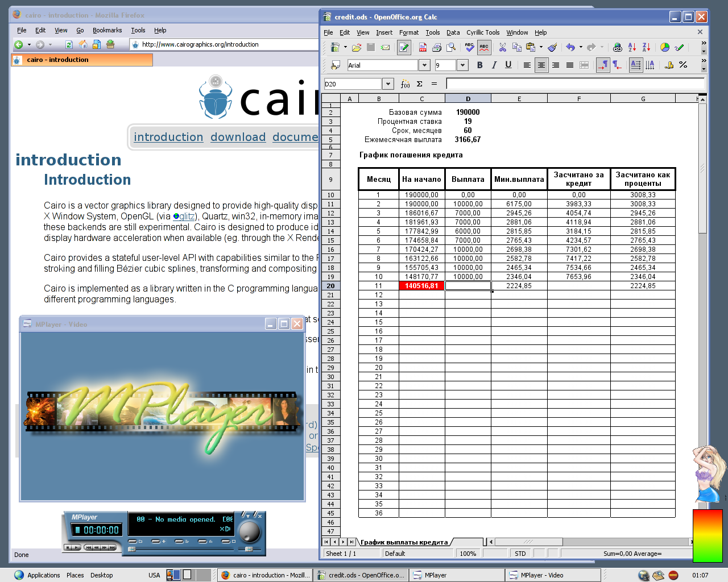Reload page icon in Firefox
Viewport: 728px width, 582px height.
(68, 44)
